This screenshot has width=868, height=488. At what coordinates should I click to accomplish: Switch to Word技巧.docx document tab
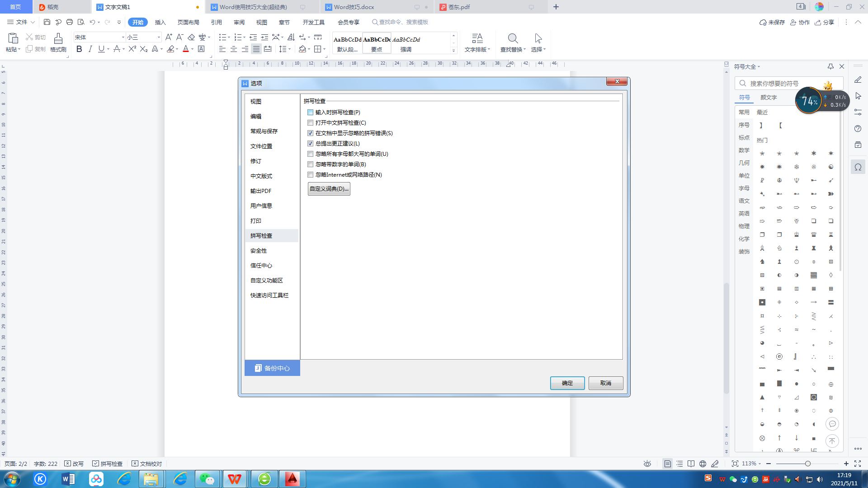pyautogui.click(x=354, y=7)
